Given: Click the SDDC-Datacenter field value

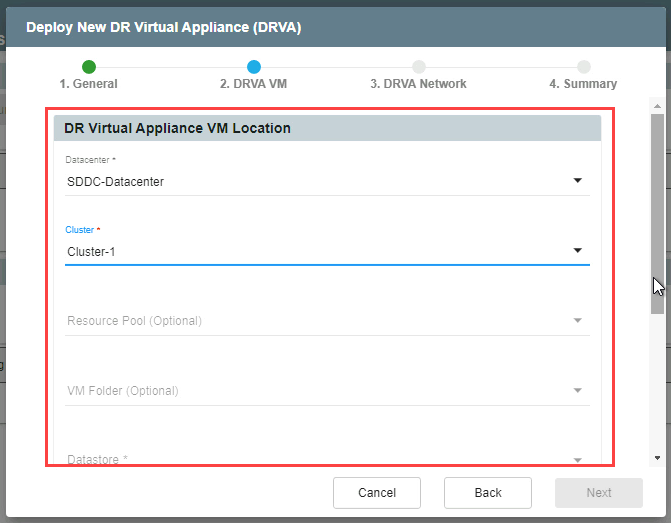Looking at the screenshot, I should point(115,182).
